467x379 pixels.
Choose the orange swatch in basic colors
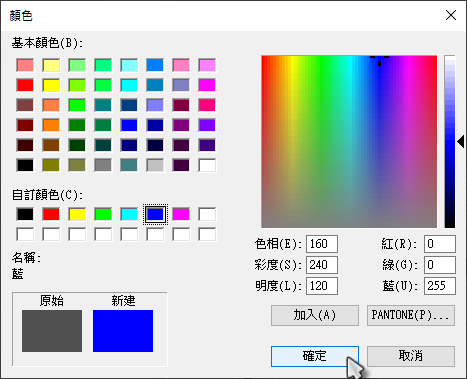coord(51,125)
